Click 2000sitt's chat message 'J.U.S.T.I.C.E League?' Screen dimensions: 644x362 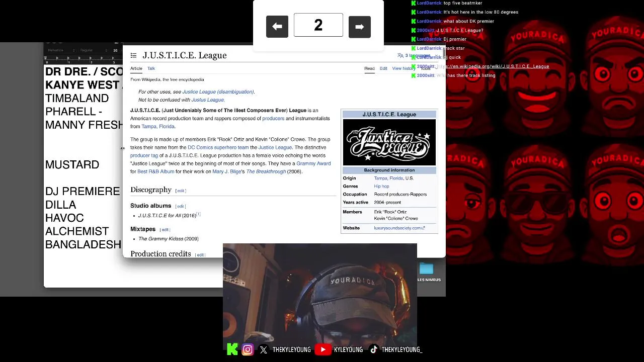460,30
